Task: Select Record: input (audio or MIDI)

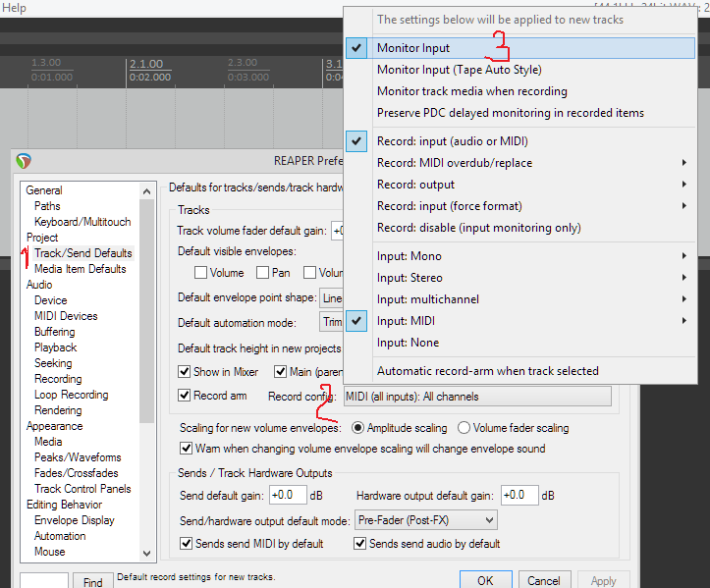Action: click(x=519, y=141)
